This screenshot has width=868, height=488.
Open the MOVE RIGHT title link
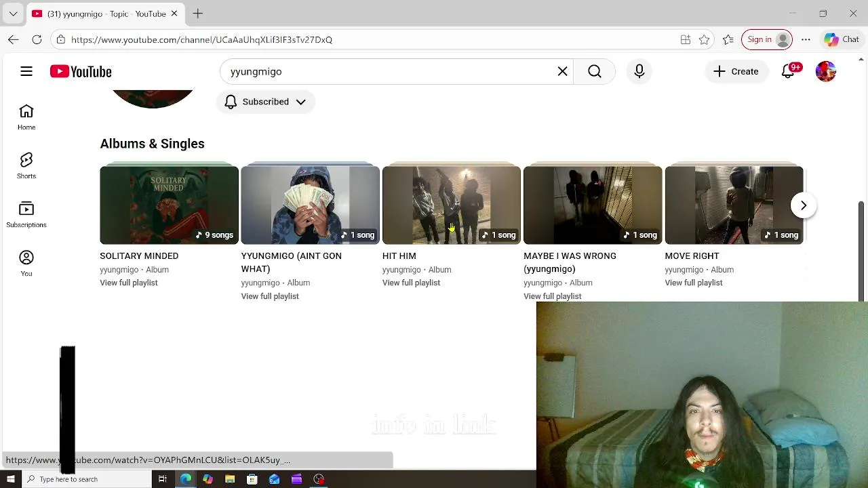(x=692, y=256)
